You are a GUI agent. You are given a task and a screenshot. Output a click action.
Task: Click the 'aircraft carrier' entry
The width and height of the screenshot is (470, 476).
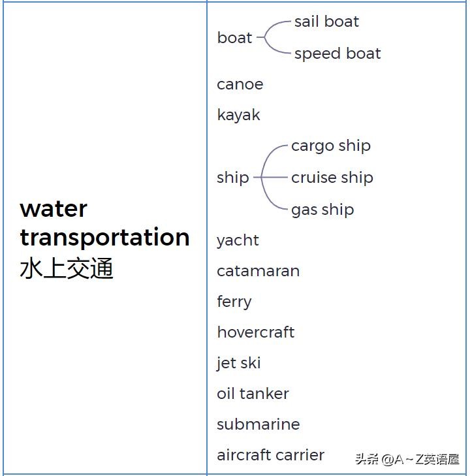[x=270, y=455]
